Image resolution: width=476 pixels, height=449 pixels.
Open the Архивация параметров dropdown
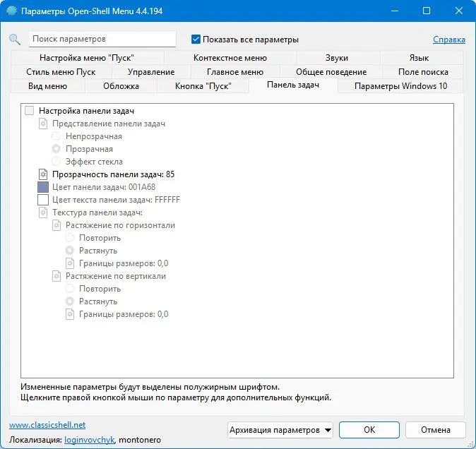click(280, 430)
